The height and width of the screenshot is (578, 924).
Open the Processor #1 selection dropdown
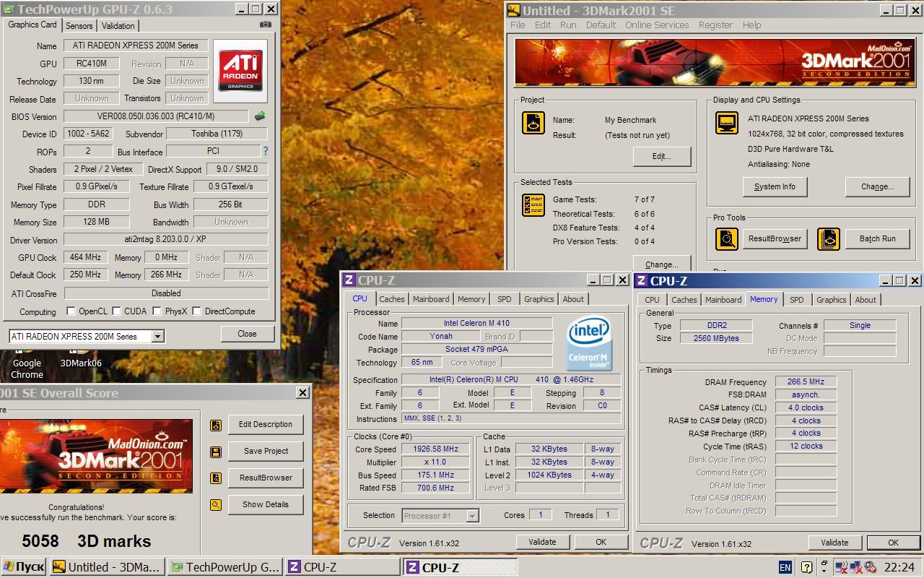point(472,516)
